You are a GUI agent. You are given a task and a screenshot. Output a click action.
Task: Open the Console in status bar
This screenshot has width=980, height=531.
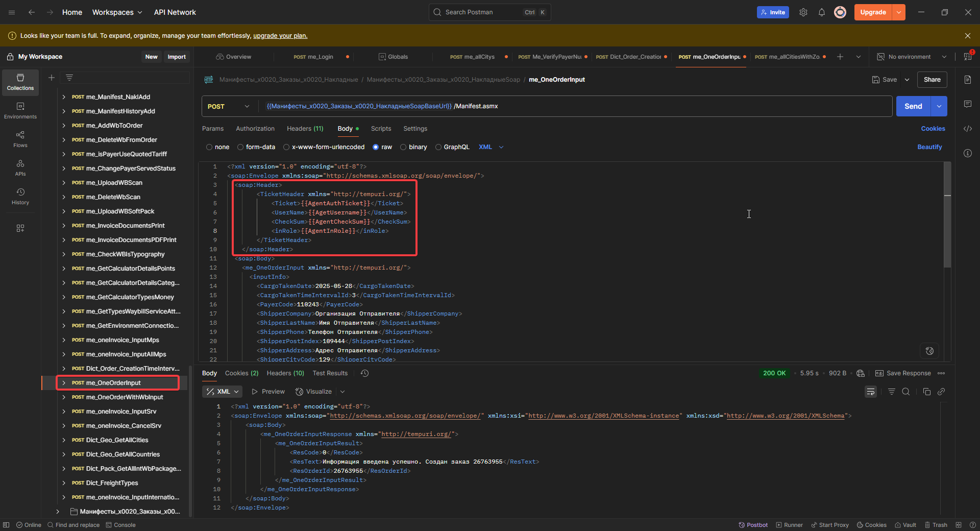pyautogui.click(x=120, y=525)
